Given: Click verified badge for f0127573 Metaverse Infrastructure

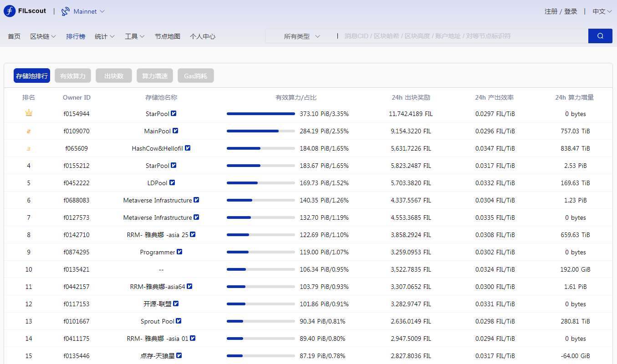Looking at the screenshot, I should [196, 217].
